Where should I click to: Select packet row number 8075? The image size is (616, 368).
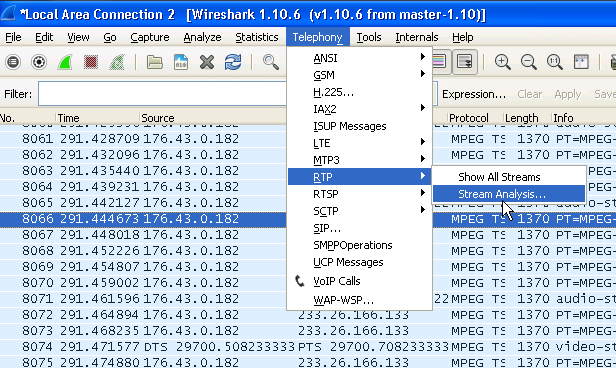[308, 362]
